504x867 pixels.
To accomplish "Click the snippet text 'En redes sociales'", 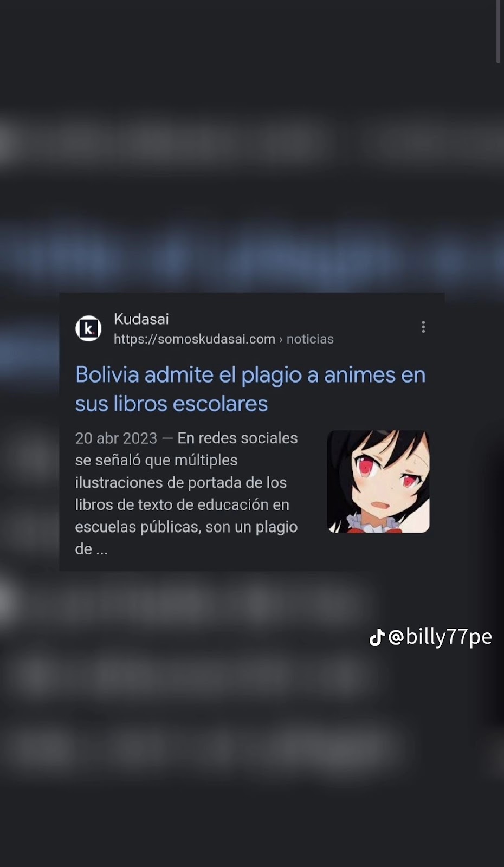I will coord(237,438).
